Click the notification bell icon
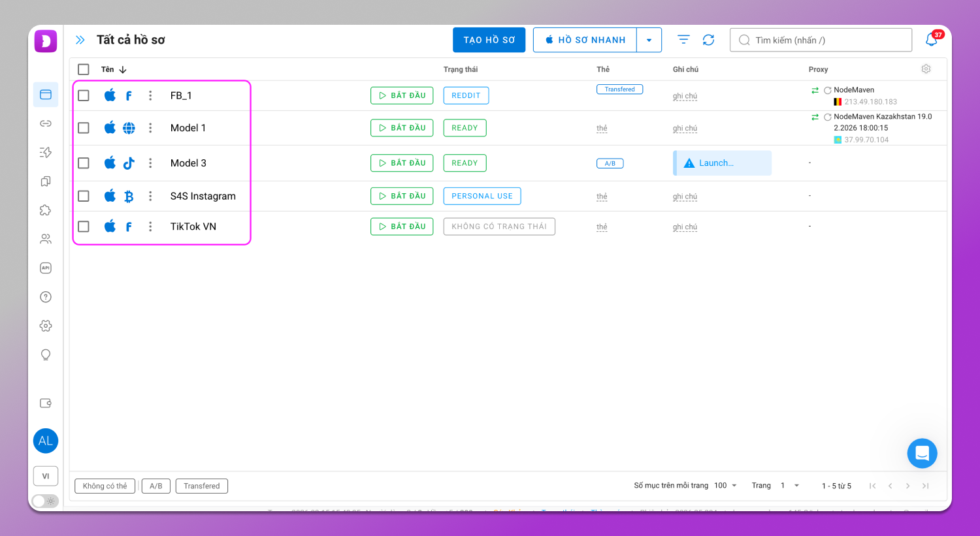Viewport: 980px width, 536px height. click(932, 40)
